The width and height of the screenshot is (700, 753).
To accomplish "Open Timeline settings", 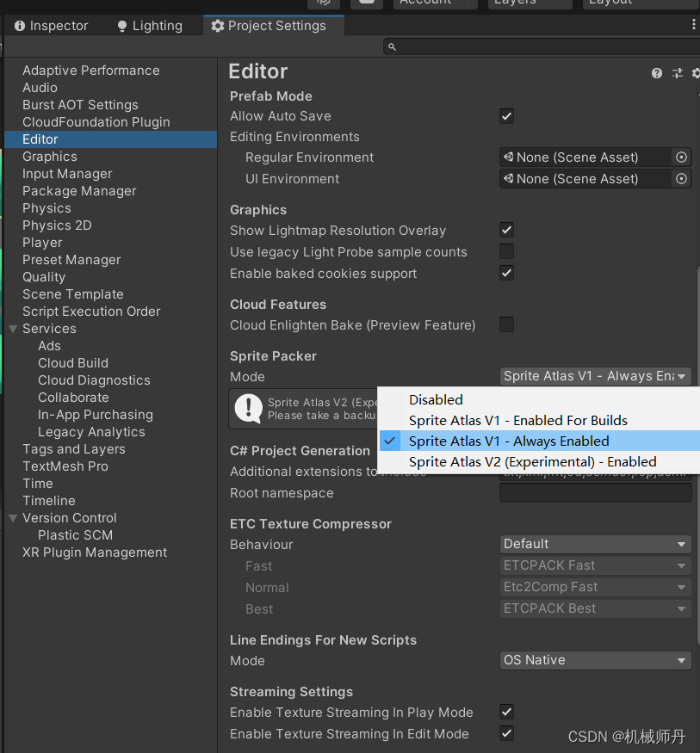I will (49, 501).
